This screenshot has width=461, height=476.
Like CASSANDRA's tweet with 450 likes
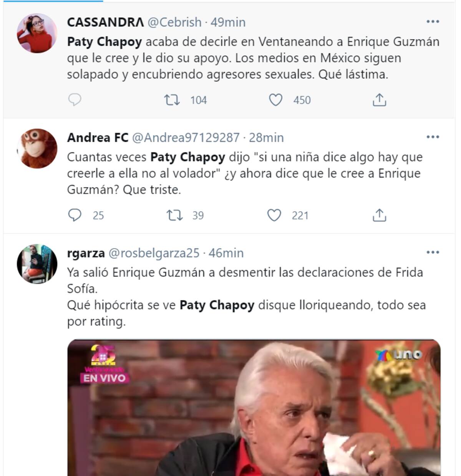pyautogui.click(x=275, y=100)
